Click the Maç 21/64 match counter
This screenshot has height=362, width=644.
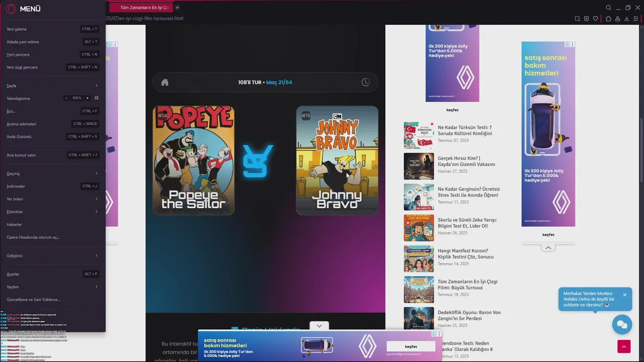coord(279,82)
